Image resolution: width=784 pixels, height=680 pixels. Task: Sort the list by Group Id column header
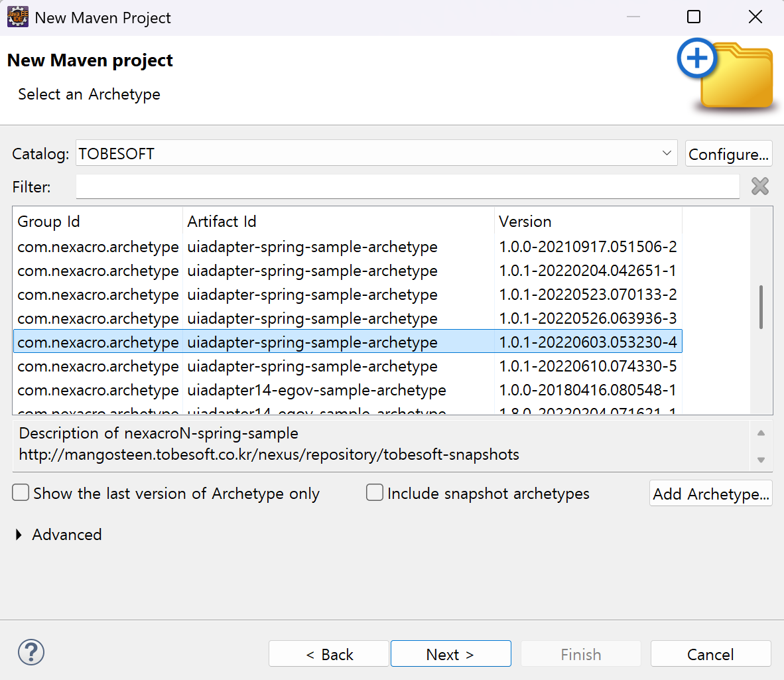(97, 222)
